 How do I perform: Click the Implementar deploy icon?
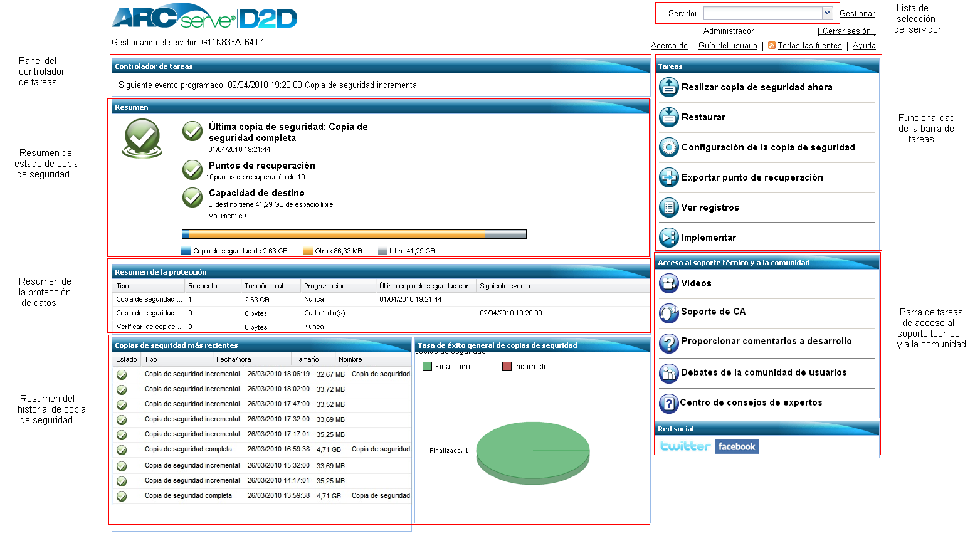tap(669, 238)
